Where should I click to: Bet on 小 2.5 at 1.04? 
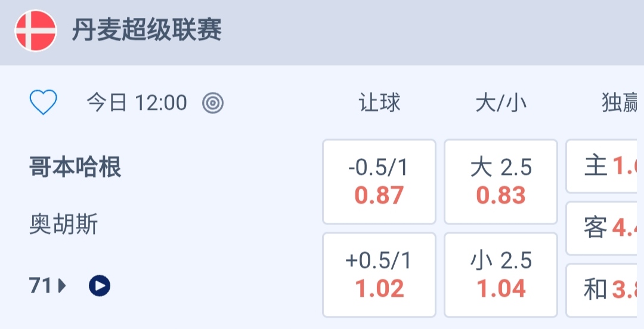click(501, 275)
